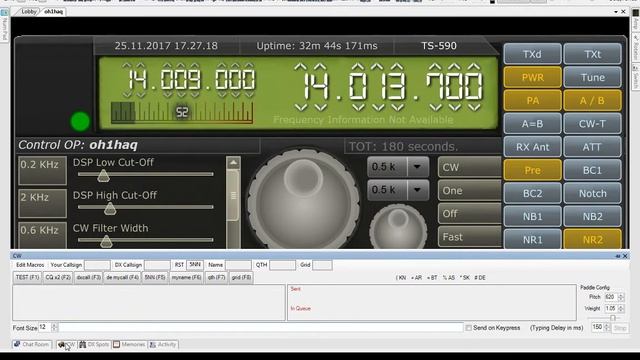Toggle PA amplifier button
This screenshot has width=640, height=360.
coord(532,100)
